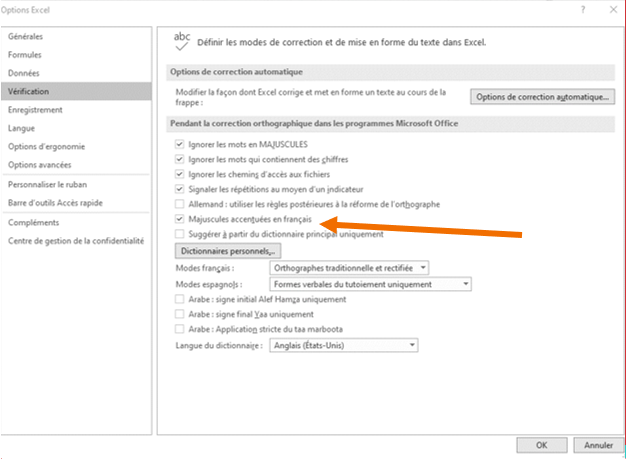Go to Personnaliser le ruban settings
The image size is (626, 459).
[x=47, y=185]
